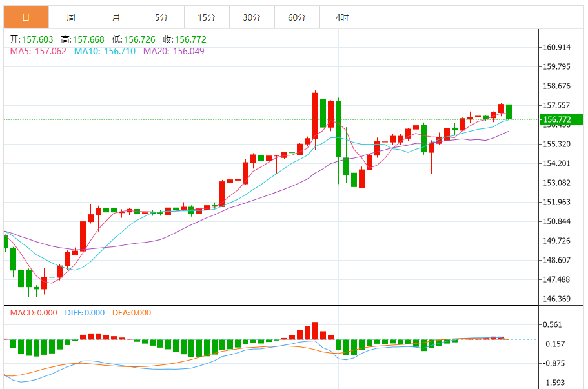Click the MACD:0.000 label
The width and height of the screenshot is (588, 389).
click(34, 312)
